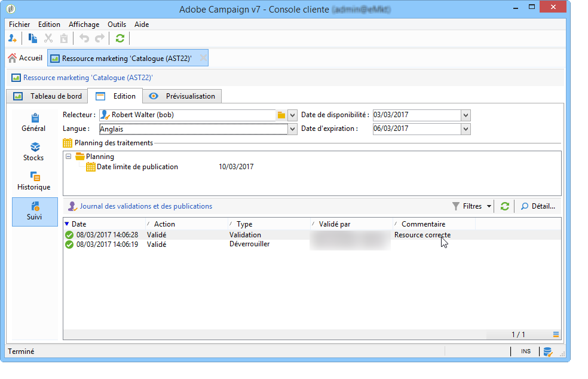This screenshot has height=379, width=588.
Task: Sort by the Validé par column header
Action: (x=352, y=224)
